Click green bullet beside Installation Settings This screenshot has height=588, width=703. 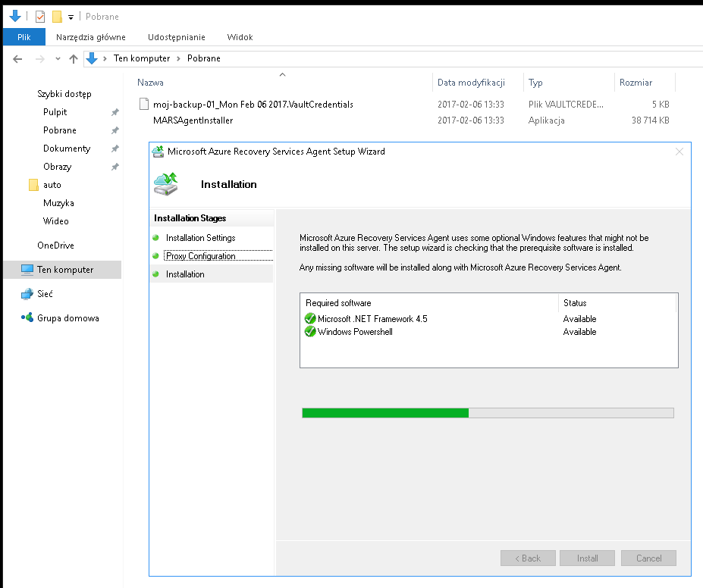point(155,238)
